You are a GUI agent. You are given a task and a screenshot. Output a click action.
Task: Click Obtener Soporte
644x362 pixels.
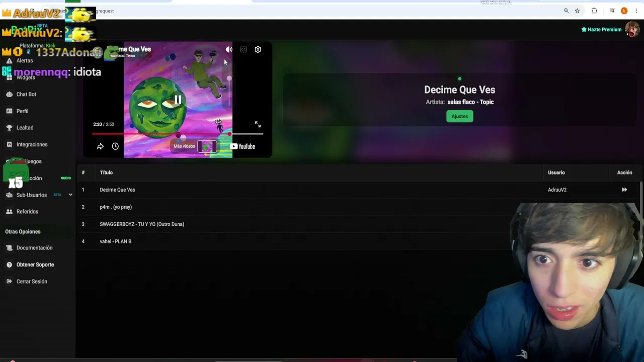click(x=35, y=264)
